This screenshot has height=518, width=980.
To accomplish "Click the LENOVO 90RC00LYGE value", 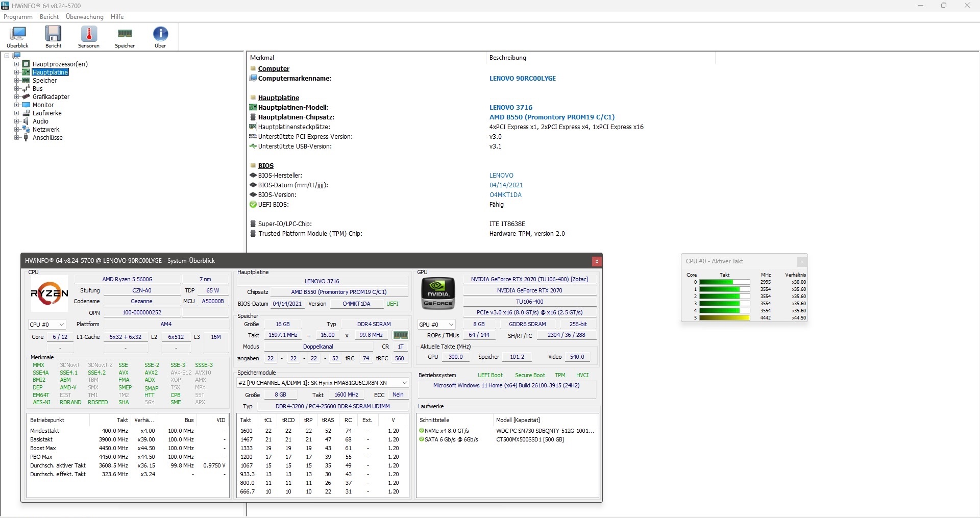I will pyautogui.click(x=523, y=78).
